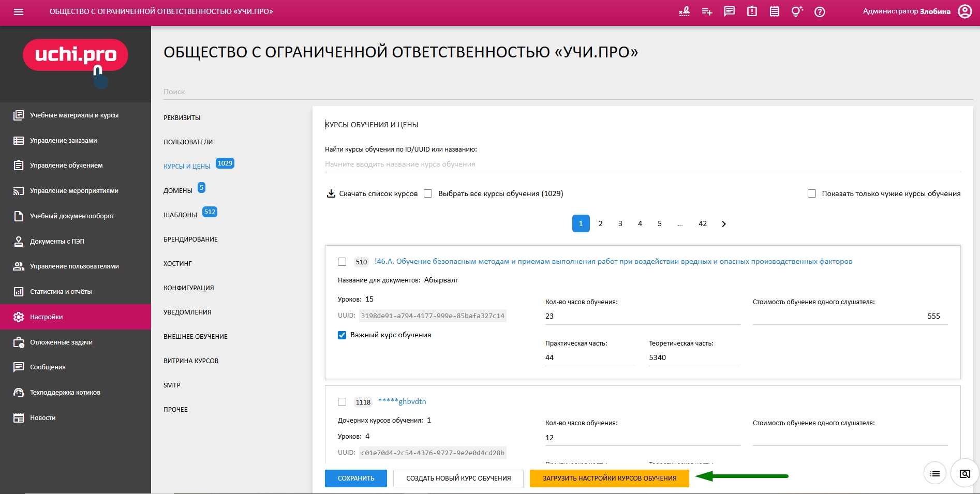
Task: Download the course list (Скачать список курсов)
Action: pos(372,194)
